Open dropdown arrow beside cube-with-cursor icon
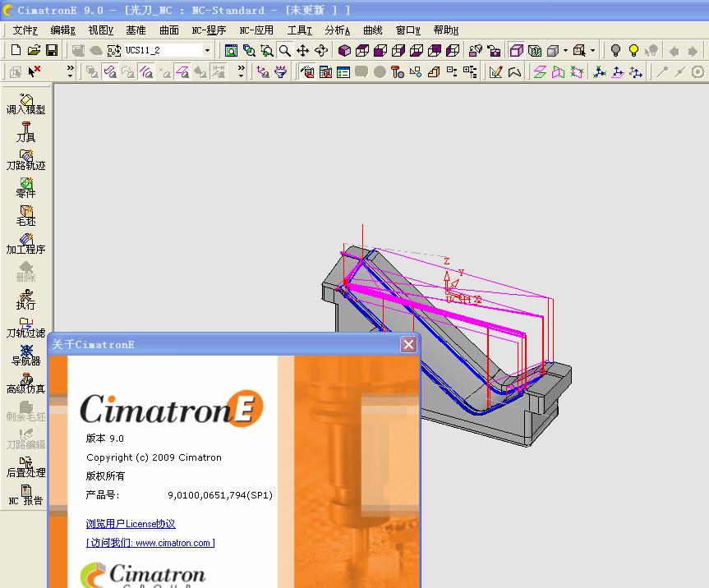The width and height of the screenshot is (709, 588). point(592,50)
